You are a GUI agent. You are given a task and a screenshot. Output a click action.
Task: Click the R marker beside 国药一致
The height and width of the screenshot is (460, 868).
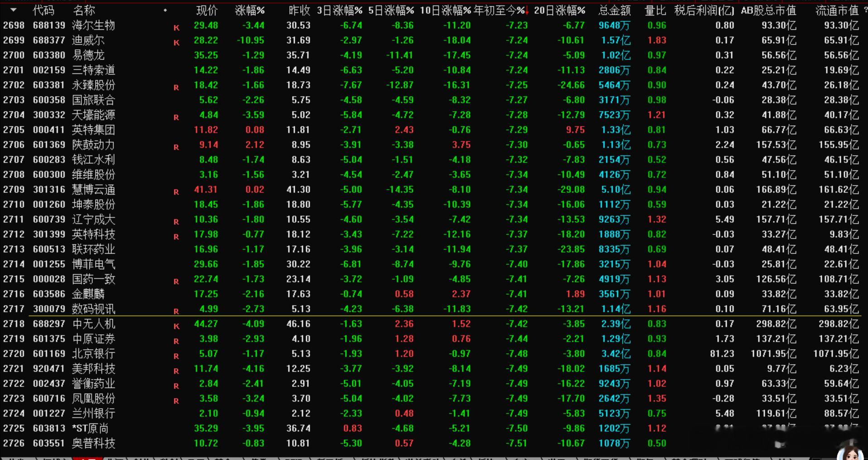click(177, 282)
